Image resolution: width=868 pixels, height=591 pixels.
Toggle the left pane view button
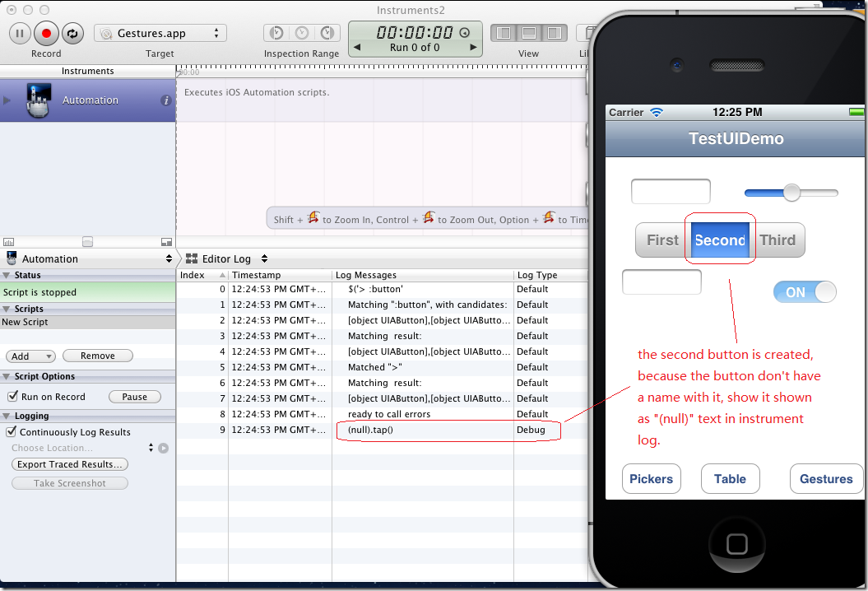(504, 33)
